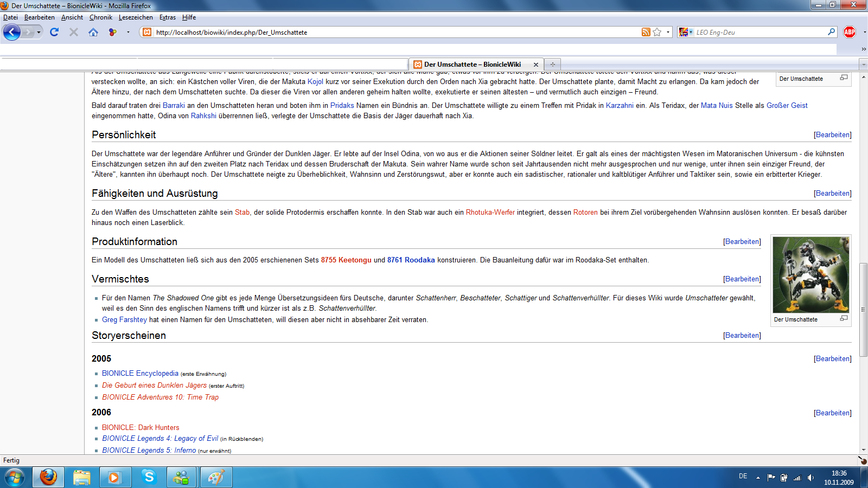Screen dimensions: 868x488
Task: Click Bearbeiten next to Produktinformation
Action: tap(742, 241)
